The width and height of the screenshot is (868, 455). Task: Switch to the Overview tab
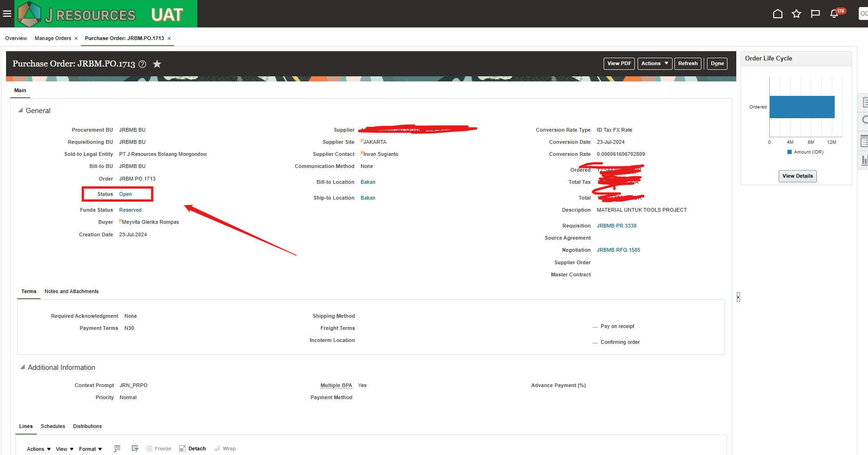16,38
